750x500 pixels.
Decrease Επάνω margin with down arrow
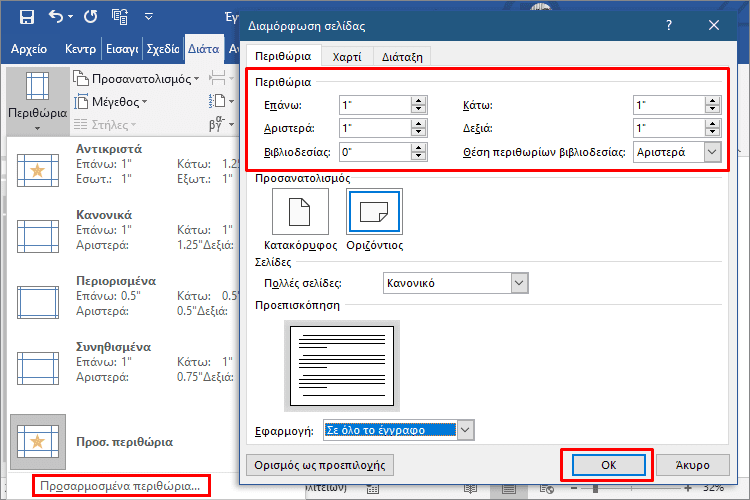click(419, 110)
